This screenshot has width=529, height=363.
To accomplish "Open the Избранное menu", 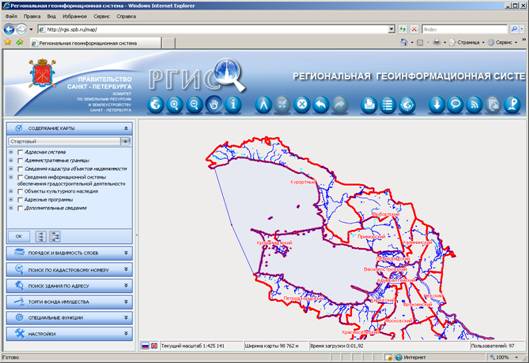I will pyautogui.click(x=75, y=16).
